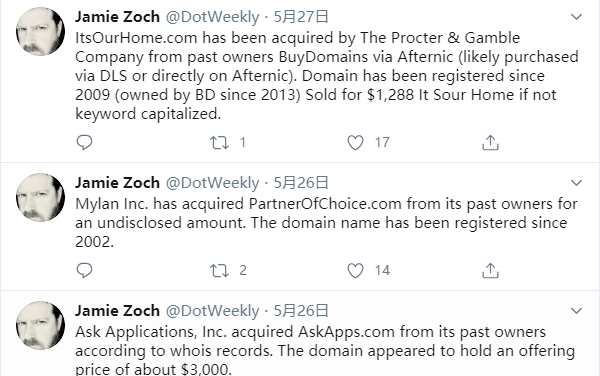
Task: Expand the chevron menu on the Mylan Inc. tweet
Action: (x=576, y=183)
